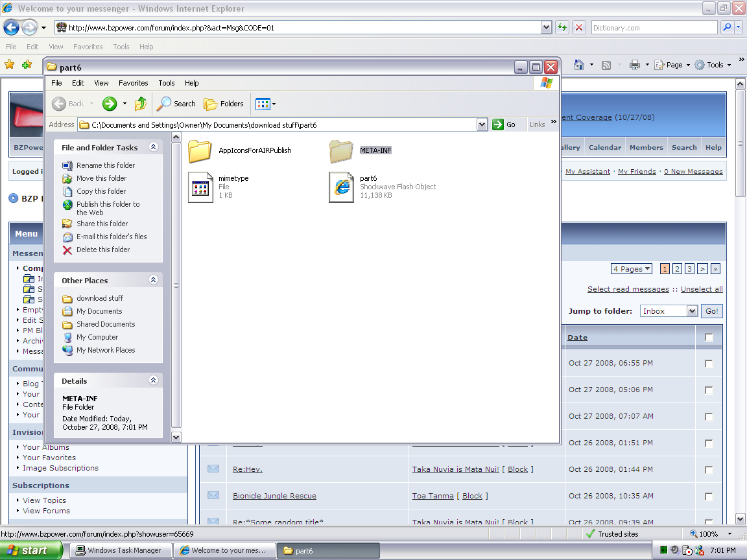Check the message dated Oct 27 05:06 PM
The width and height of the screenshot is (747, 560).
click(709, 390)
